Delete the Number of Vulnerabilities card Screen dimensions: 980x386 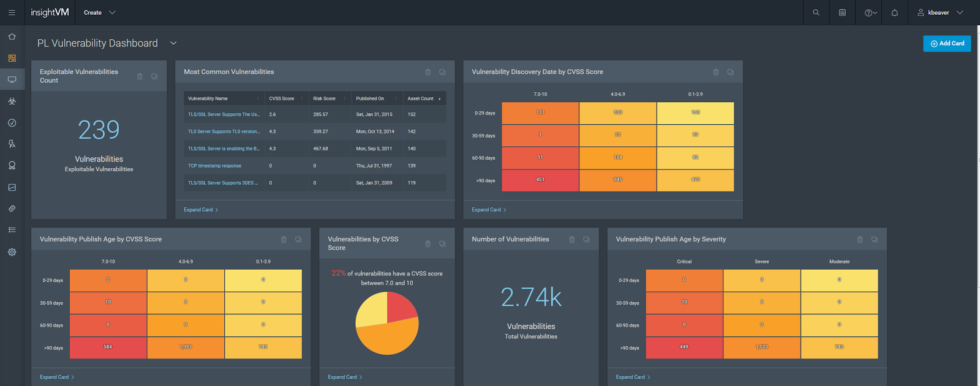pos(571,240)
